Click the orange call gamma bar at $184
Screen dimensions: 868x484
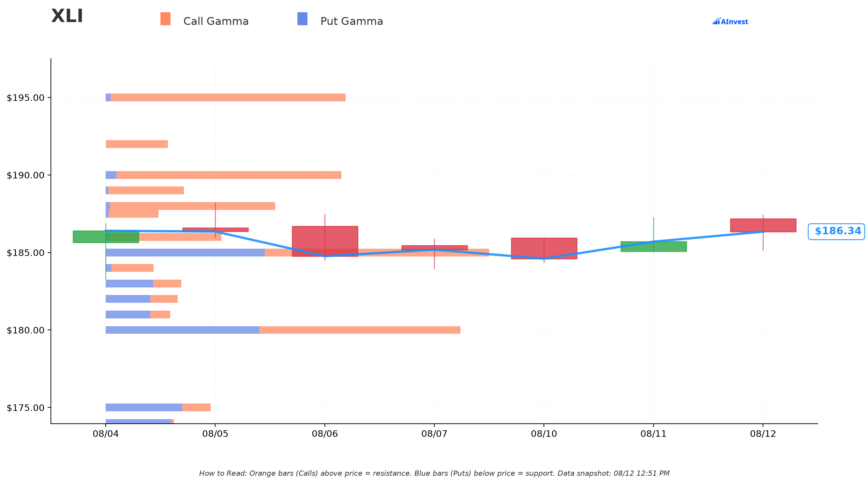click(x=132, y=268)
